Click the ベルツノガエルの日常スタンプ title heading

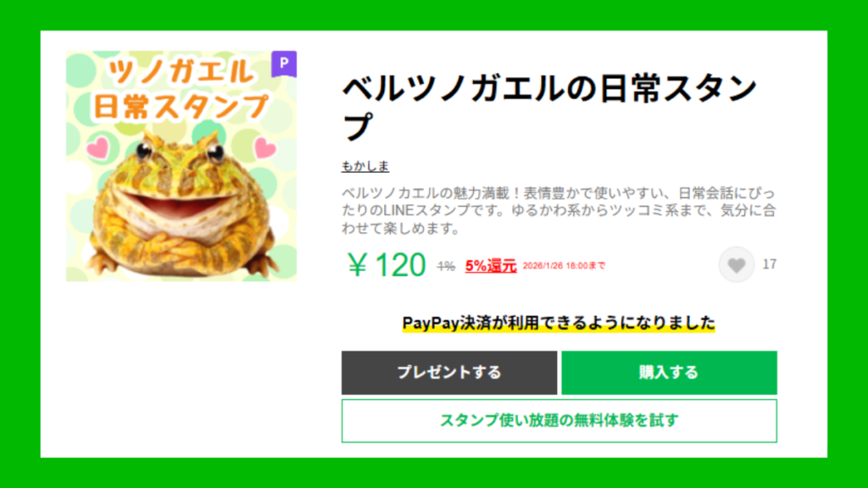coord(549,107)
